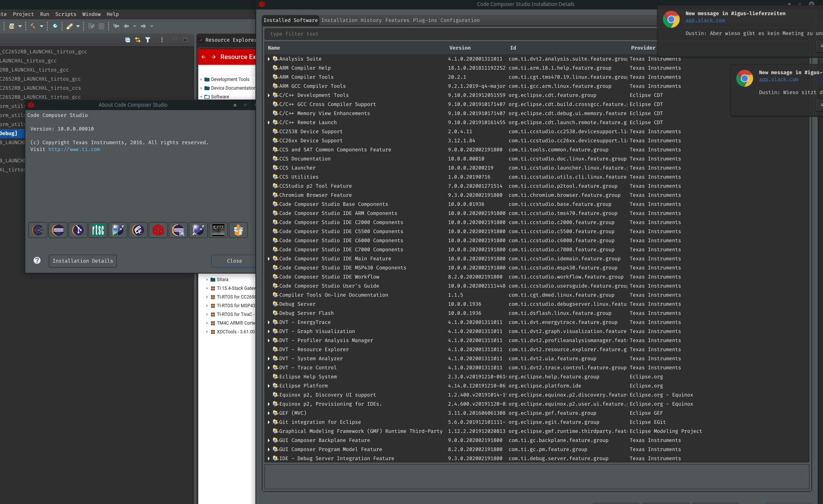Click the pen highlighter toolbar icon
This screenshot has height=504, width=823.
70,26
